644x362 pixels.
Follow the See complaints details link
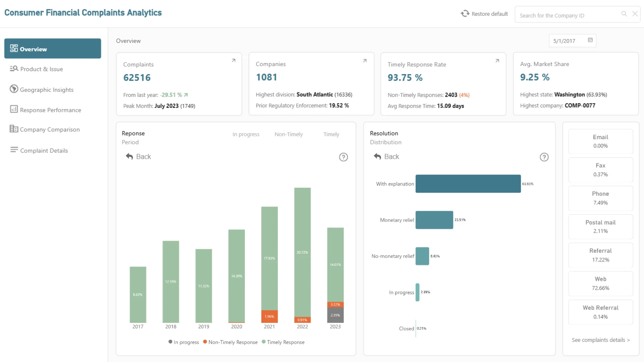pyautogui.click(x=600, y=340)
